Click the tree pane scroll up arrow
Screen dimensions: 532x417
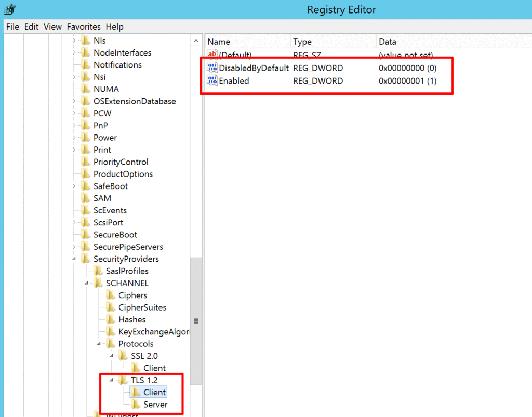196,41
